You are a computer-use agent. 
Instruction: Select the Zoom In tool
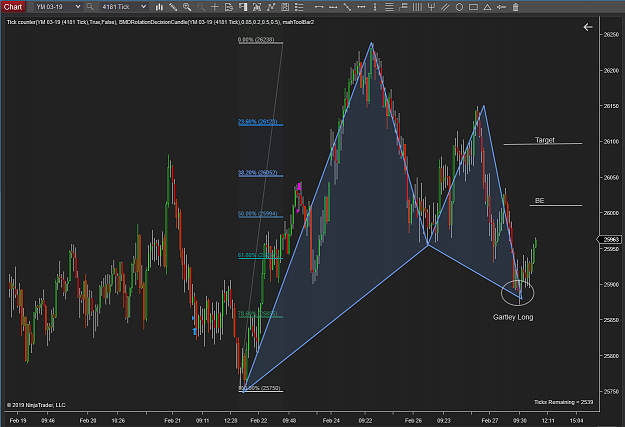(187, 7)
